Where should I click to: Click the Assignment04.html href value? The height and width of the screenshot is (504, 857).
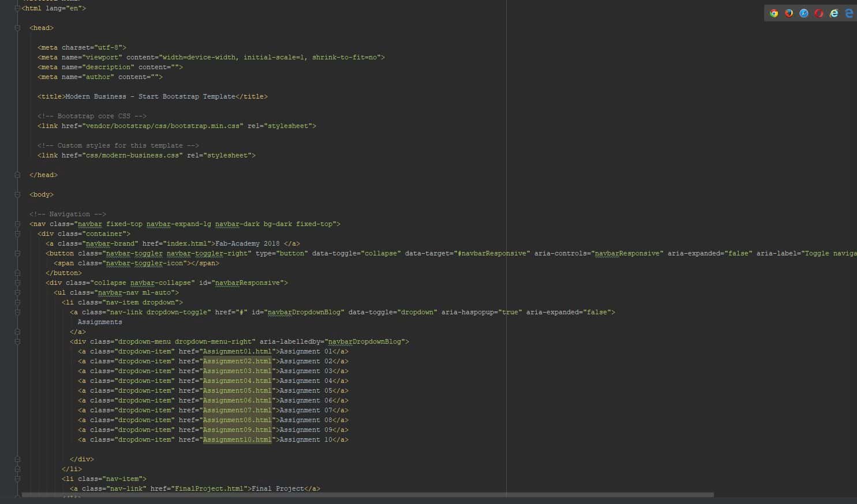[x=237, y=381]
